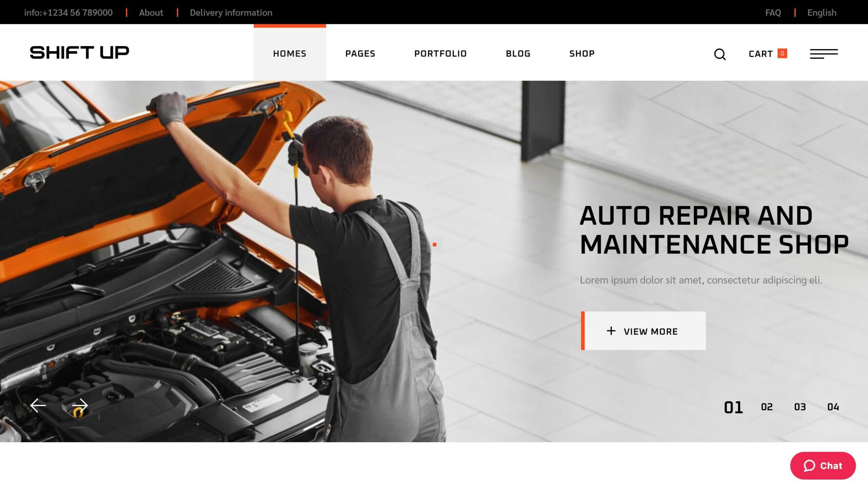The image size is (868, 488).
Task: Select slide indicator 02
Action: pyautogui.click(x=767, y=406)
